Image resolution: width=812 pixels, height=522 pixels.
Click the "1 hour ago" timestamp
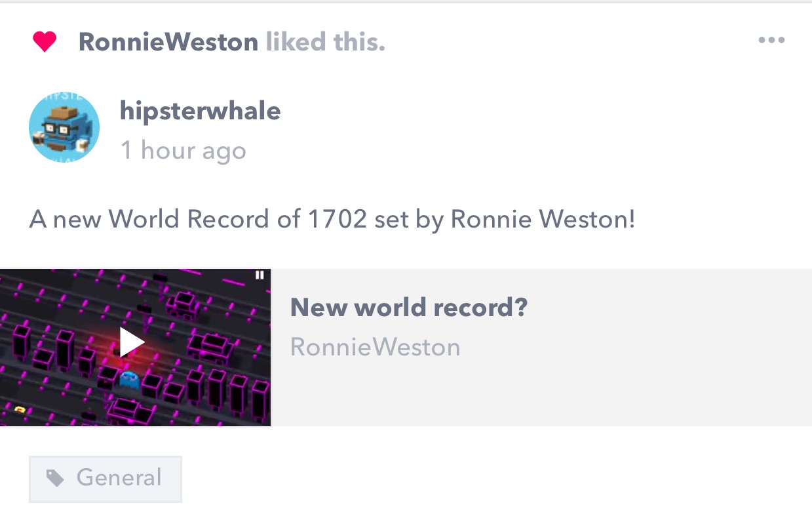coord(184,151)
